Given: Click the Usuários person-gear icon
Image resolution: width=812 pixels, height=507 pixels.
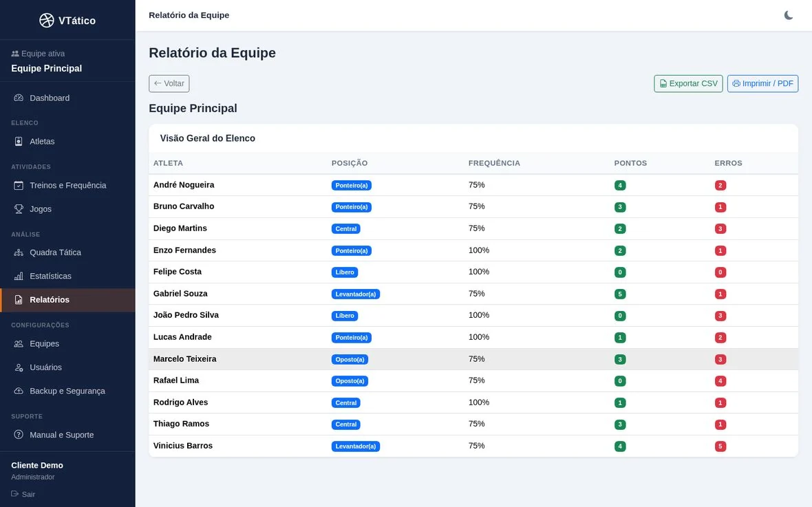Looking at the screenshot, I should pos(19,367).
